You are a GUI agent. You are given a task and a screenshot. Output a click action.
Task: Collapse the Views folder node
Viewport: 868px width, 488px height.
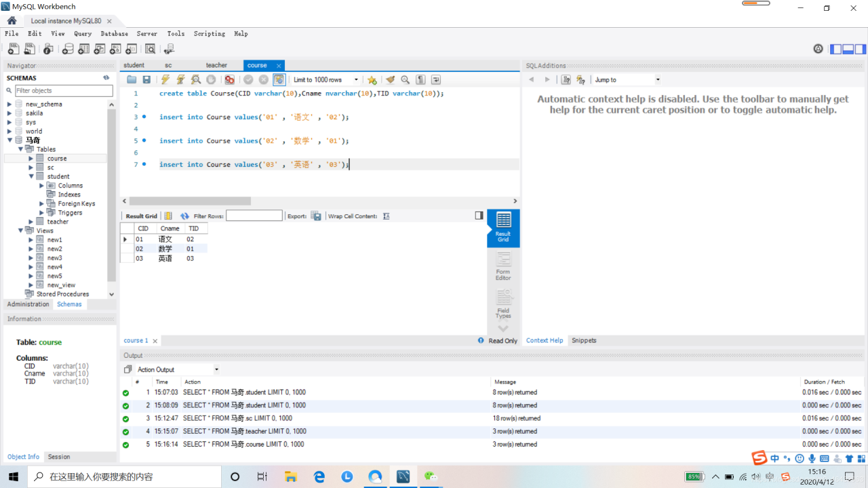coord(20,230)
